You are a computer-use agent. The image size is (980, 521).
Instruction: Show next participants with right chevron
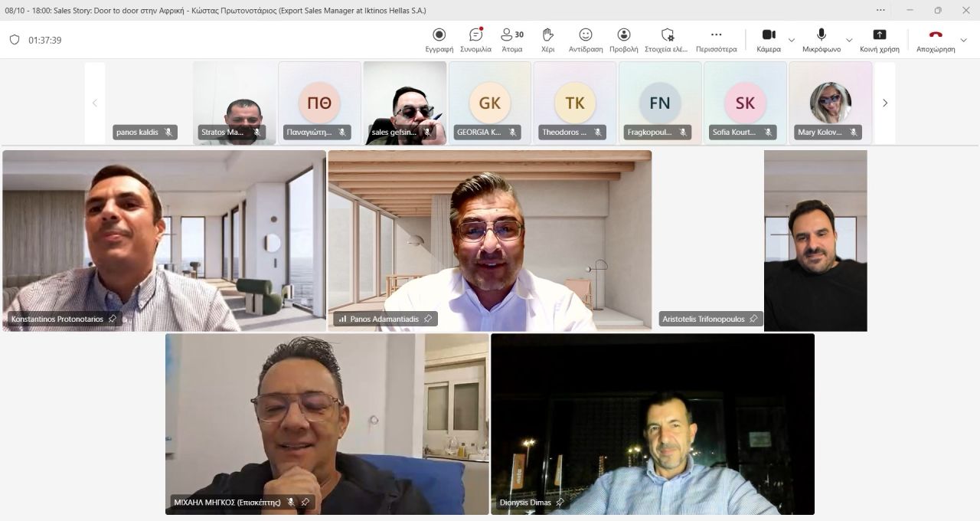tap(885, 103)
